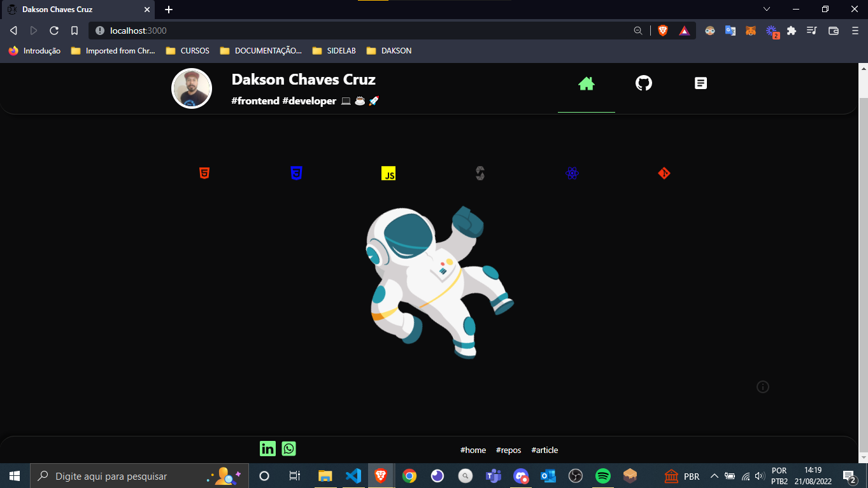Click the Git skill icon
Viewport: 868px width, 488px height.
[664, 172]
